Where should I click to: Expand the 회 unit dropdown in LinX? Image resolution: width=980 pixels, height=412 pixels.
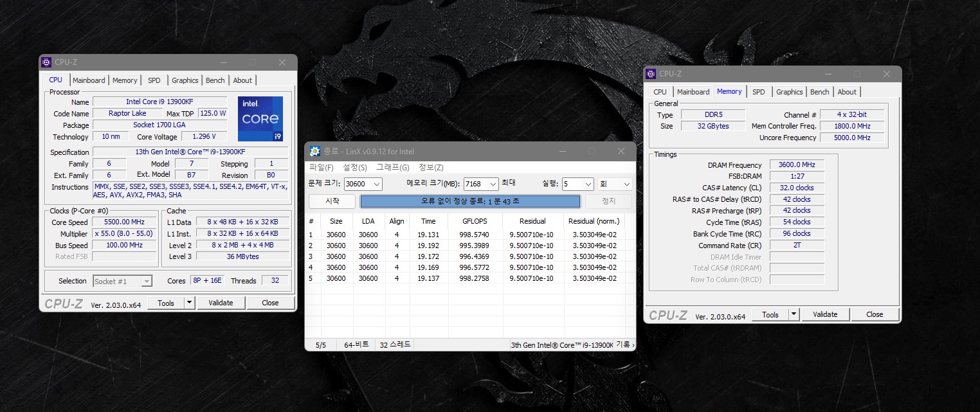(627, 184)
